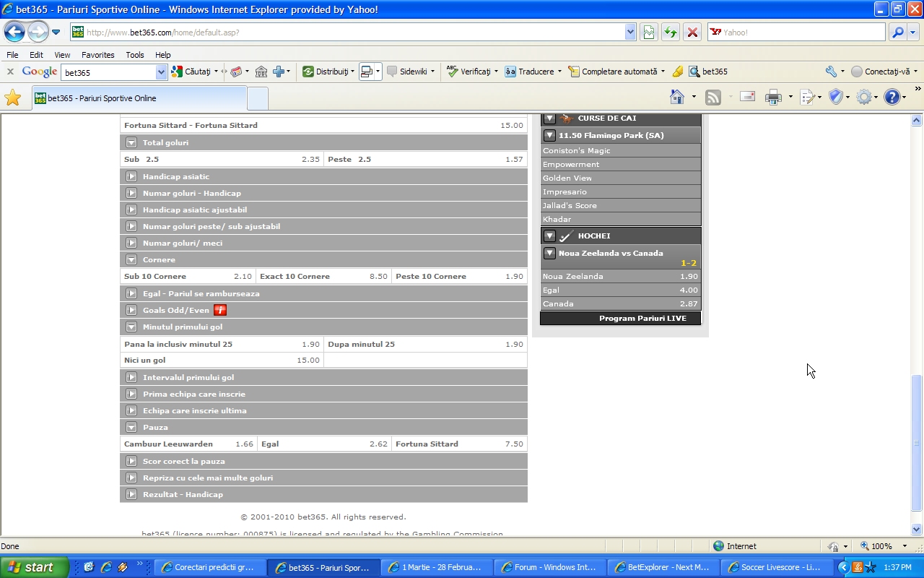Click the vertical scrollbar thumb
The width and height of the screenshot is (924, 578).
point(917,442)
